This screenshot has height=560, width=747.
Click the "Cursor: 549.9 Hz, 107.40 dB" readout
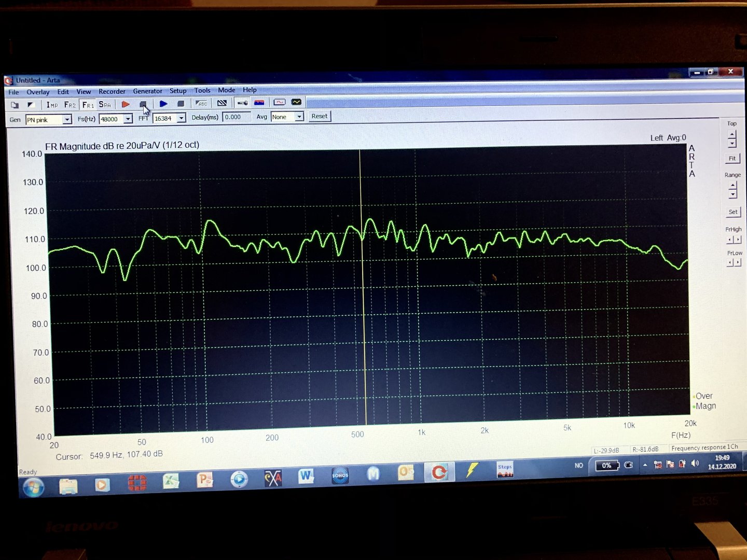tap(109, 455)
